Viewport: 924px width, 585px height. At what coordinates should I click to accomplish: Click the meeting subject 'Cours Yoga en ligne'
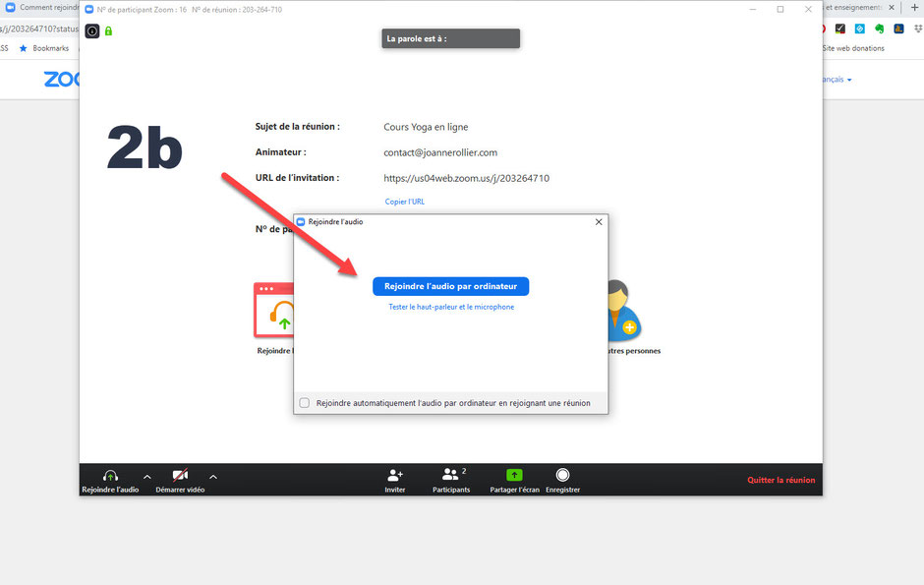click(x=426, y=127)
